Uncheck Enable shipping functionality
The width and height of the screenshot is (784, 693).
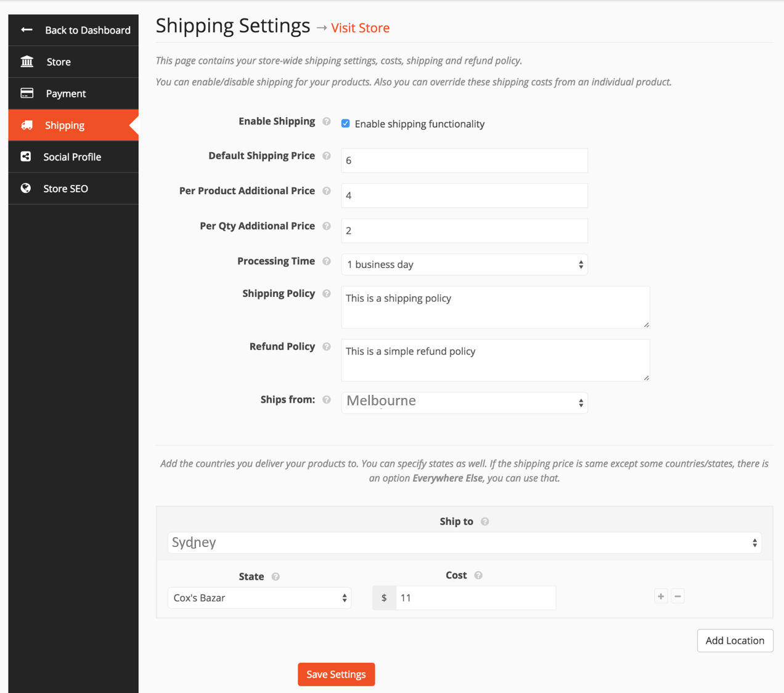click(x=345, y=123)
